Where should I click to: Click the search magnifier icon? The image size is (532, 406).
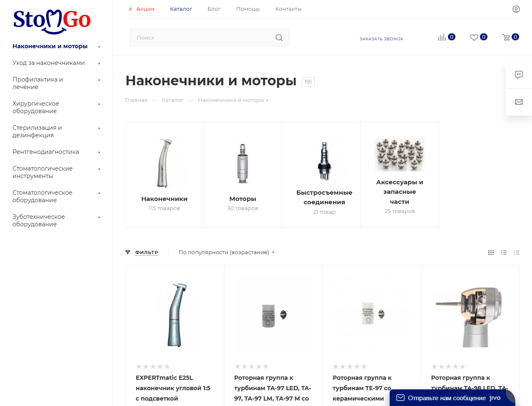[279, 38]
